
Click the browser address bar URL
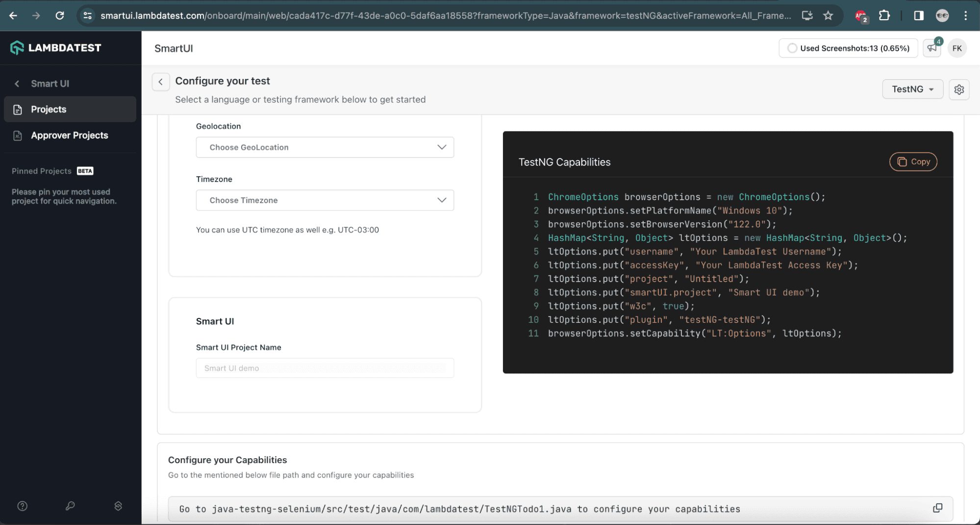445,16
